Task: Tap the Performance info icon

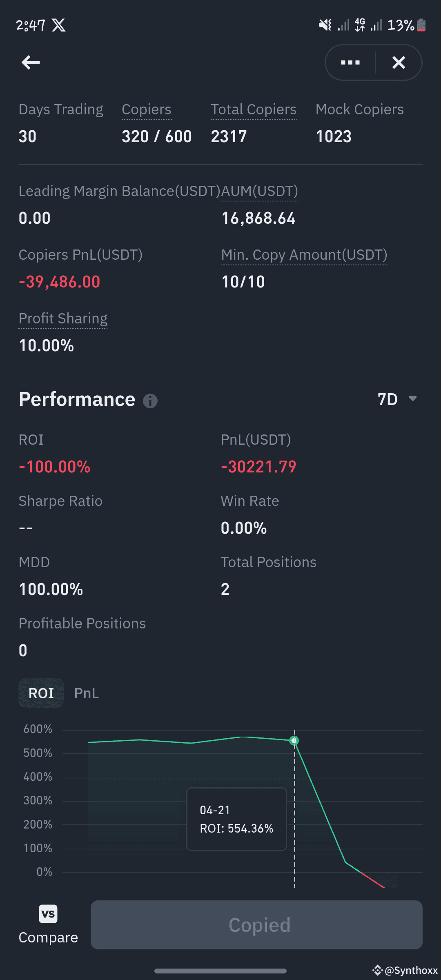Action: (150, 401)
